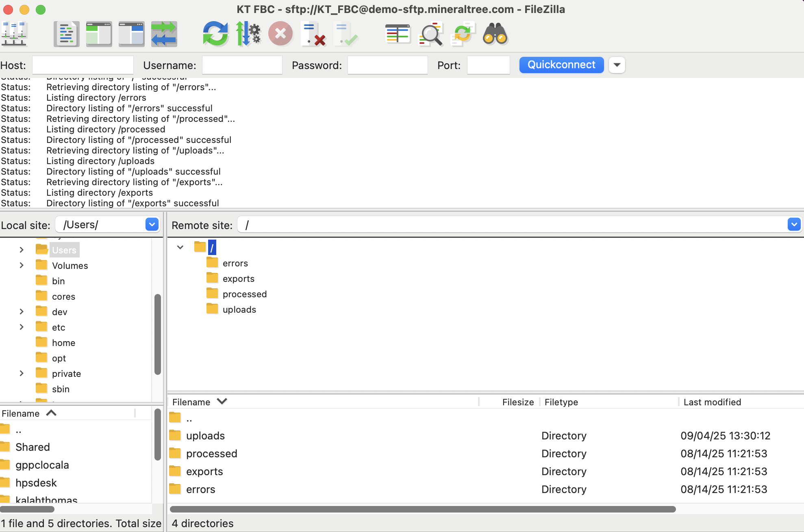
Task: Open the Local site path dropdown
Action: tap(152, 225)
